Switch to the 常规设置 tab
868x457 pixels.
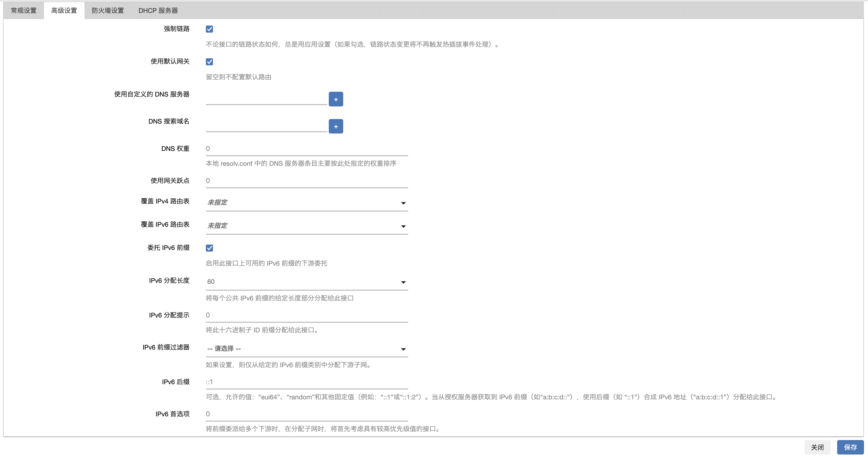pos(24,10)
